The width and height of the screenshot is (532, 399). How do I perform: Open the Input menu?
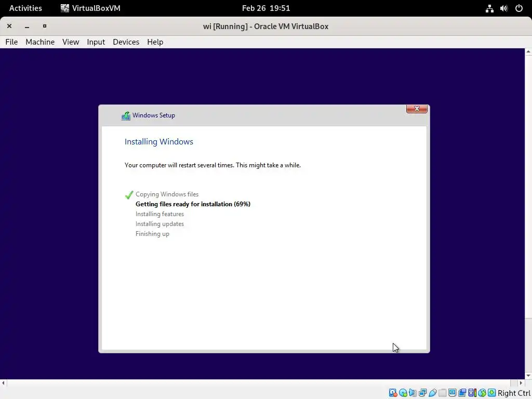tap(96, 42)
